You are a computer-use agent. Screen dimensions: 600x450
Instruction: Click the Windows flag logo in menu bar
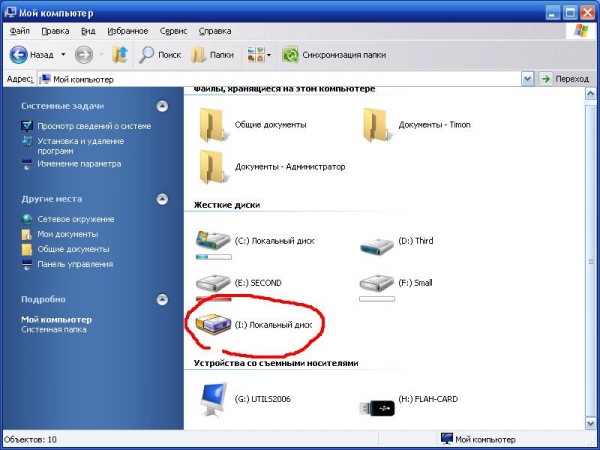[581, 31]
